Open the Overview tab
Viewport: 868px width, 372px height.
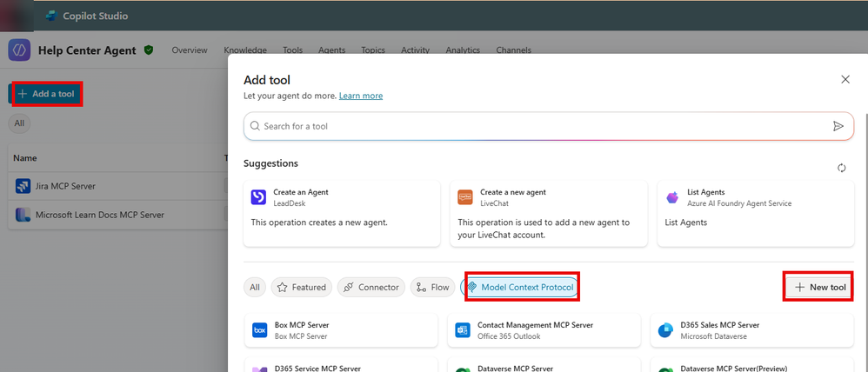(190, 50)
